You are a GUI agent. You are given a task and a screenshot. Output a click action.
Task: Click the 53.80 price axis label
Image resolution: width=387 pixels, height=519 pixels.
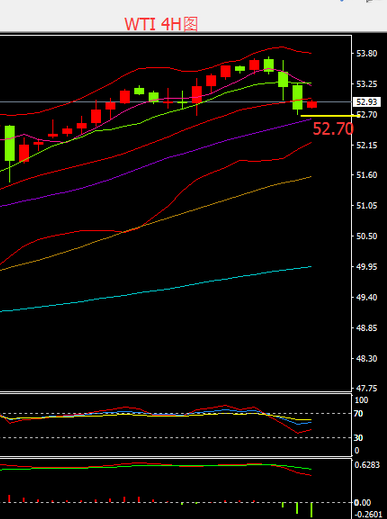[x=367, y=54]
